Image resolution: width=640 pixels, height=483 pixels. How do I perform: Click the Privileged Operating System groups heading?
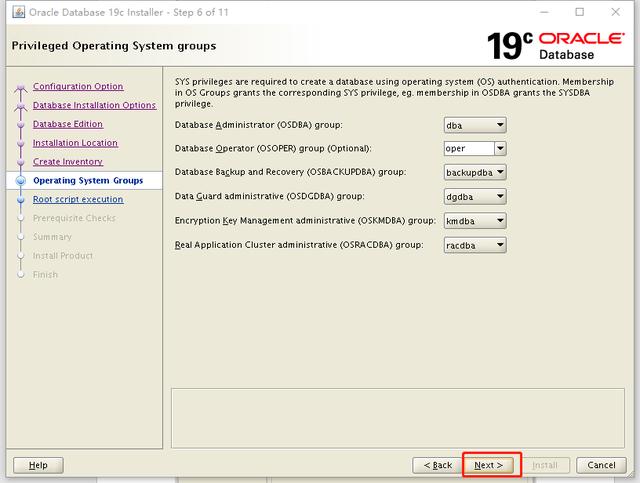click(114, 46)
